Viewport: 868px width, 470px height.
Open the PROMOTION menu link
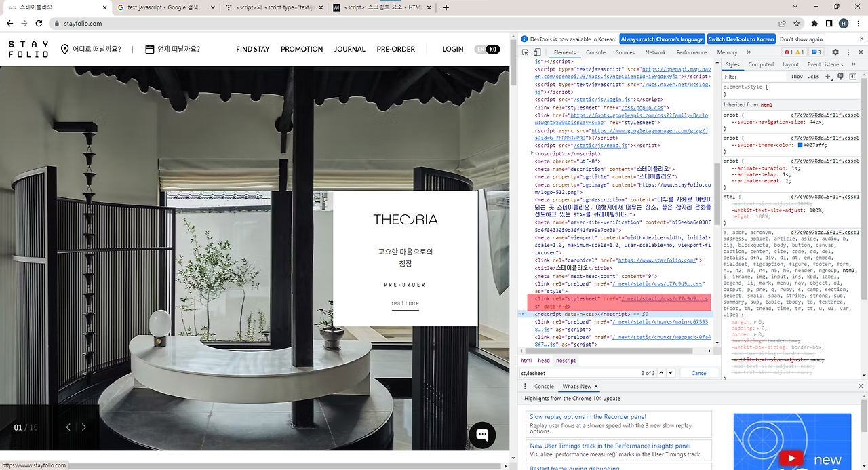pyautogui.click(x=302, y=49)
